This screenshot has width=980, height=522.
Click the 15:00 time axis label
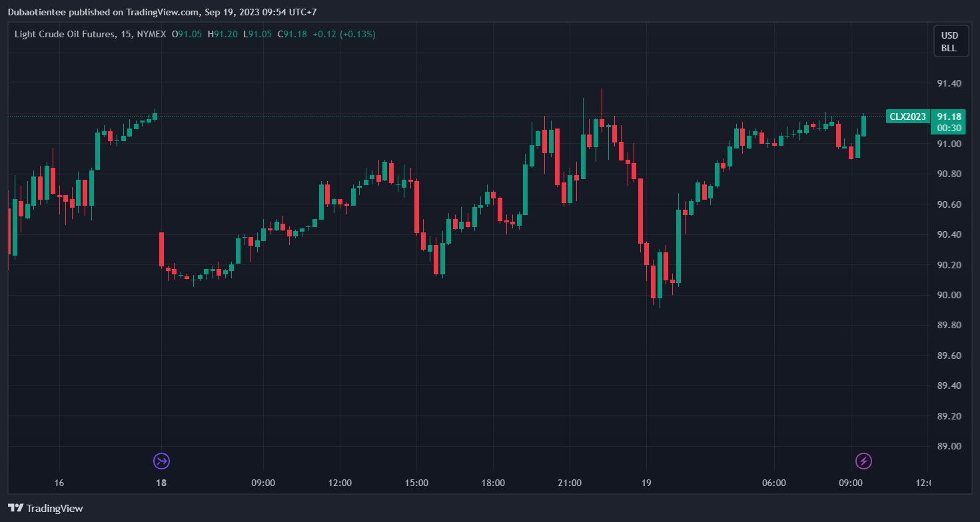[x=416, y=483]
